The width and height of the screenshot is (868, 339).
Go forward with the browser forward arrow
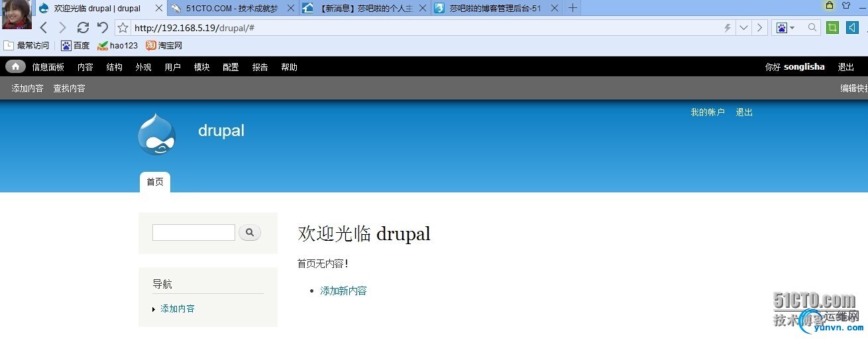[62, 27]
